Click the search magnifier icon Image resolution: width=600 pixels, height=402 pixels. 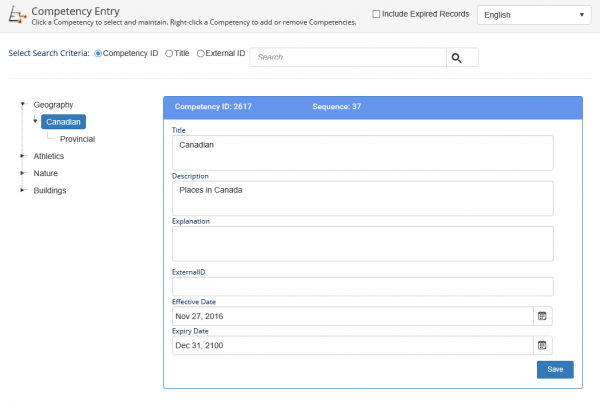pos(456,58)
